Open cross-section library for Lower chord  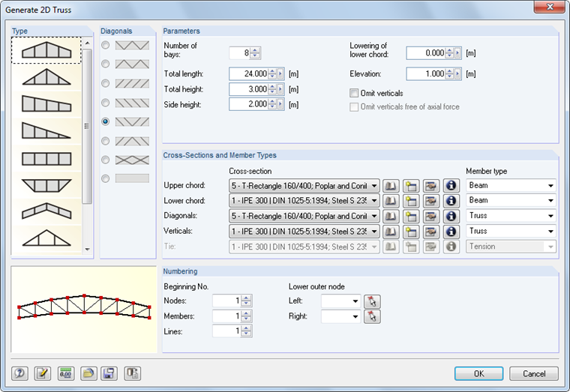click(391, 201)
